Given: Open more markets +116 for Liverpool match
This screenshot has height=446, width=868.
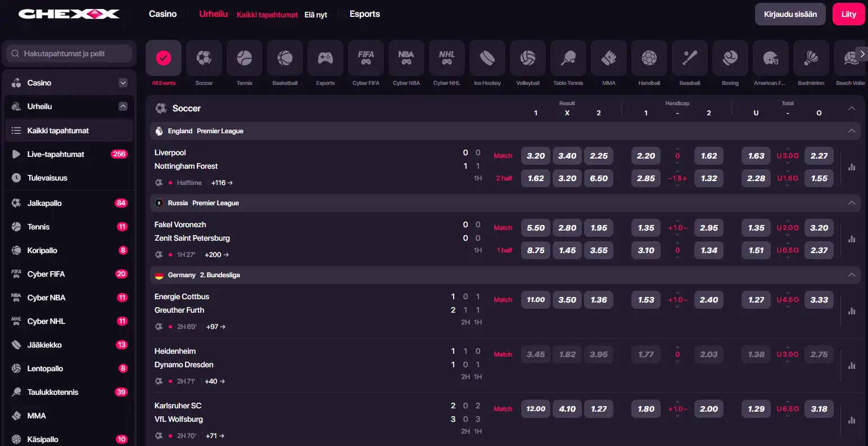Looking at the screenshot, I should point(221,183).
